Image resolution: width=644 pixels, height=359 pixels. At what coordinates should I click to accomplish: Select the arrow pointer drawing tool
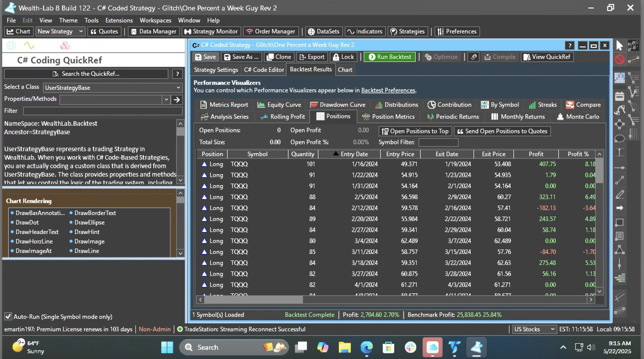pyautogui.click(x=619, y=46)
